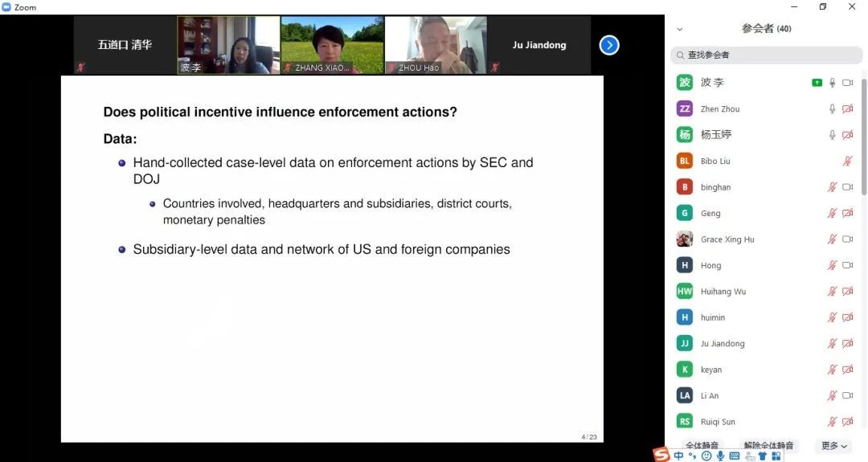Click the next-page arrow in the video strip
This screenshot has width=868, height=462.
click(x=609, y=45)
